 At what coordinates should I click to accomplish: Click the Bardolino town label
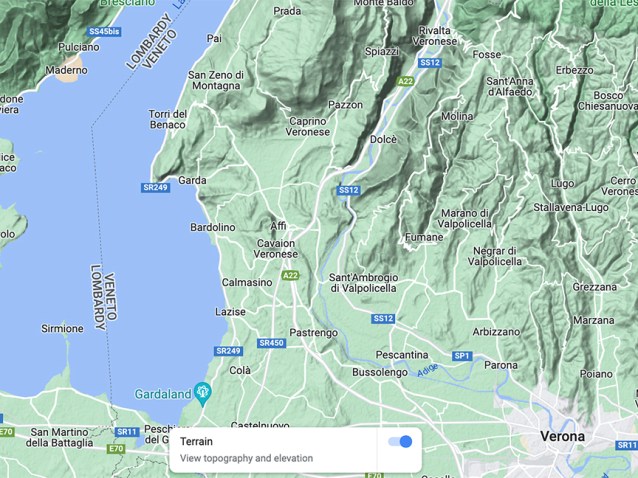(x=213, y=227)
